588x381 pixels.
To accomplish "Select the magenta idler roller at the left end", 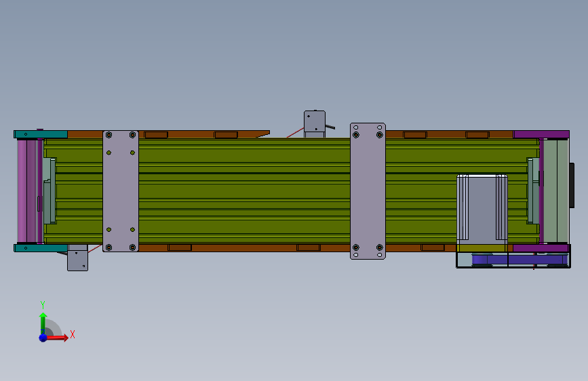I will (x=30, y=191).
